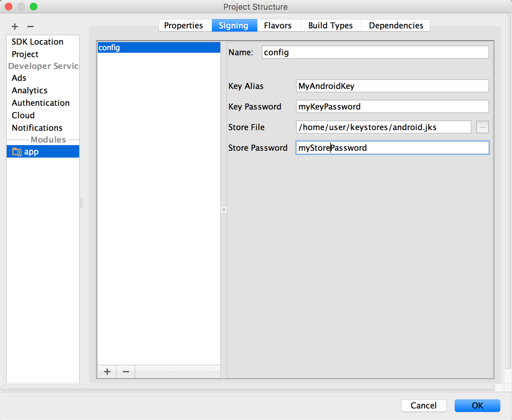Select SDK Location in the sidebar
Image resolution: width=512 pixels, height=420 pixels.
pyautogui.click(x=37, y=42)
